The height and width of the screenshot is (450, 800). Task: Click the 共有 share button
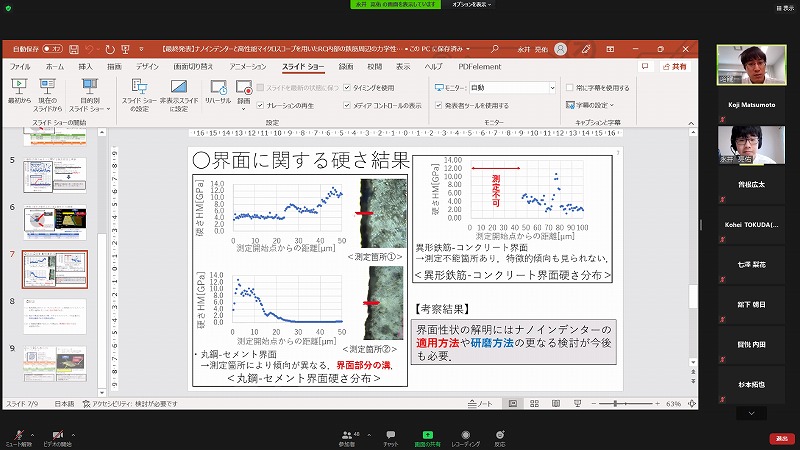(676, 66)
